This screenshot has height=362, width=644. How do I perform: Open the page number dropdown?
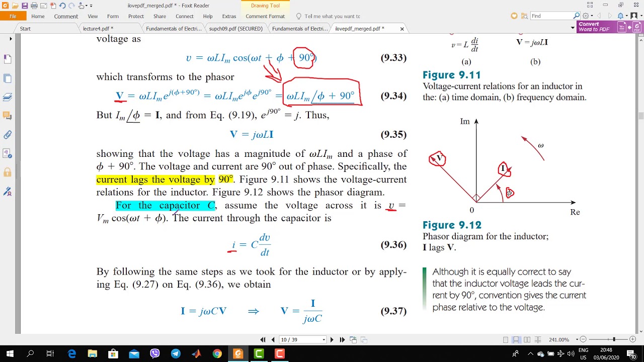tap(324, 340)
